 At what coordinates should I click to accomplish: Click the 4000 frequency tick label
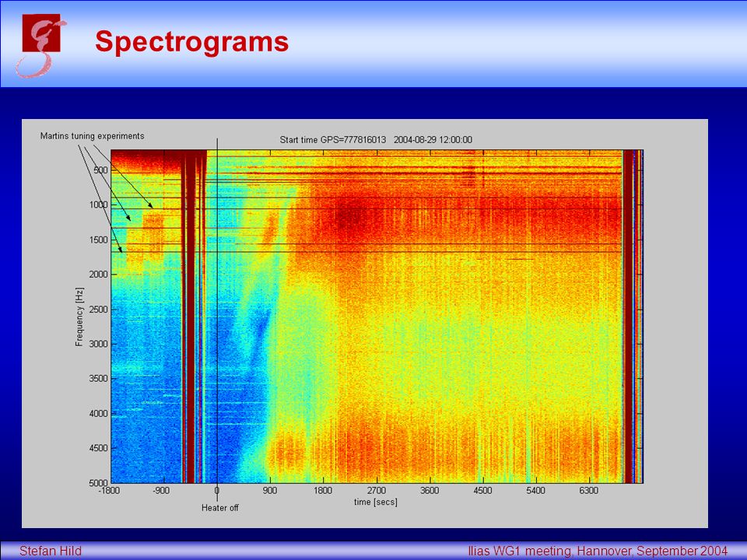99,413
